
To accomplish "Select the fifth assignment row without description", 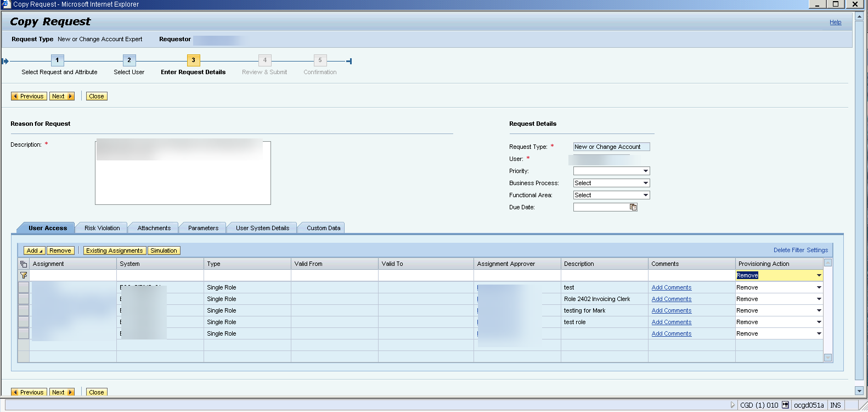I will [x=24, y=333].
